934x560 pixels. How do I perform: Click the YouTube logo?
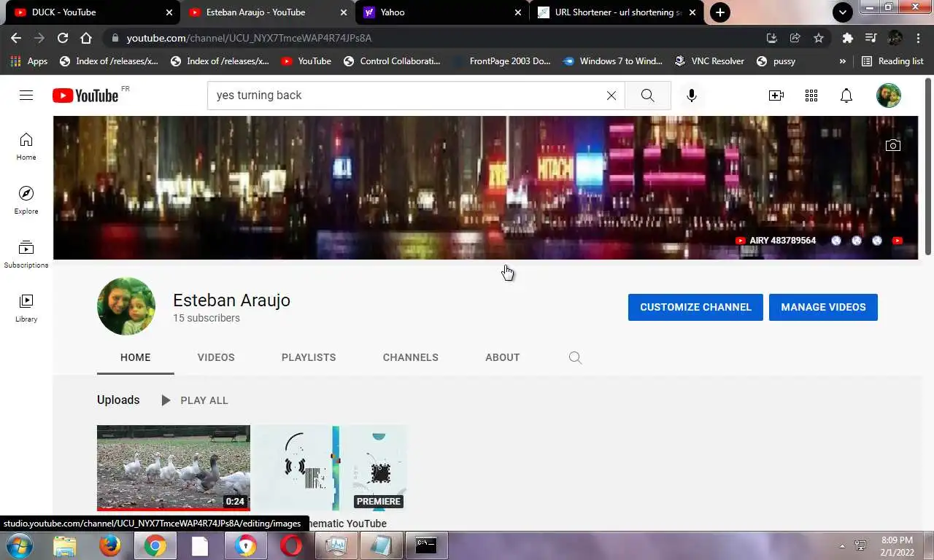point(85,96)
